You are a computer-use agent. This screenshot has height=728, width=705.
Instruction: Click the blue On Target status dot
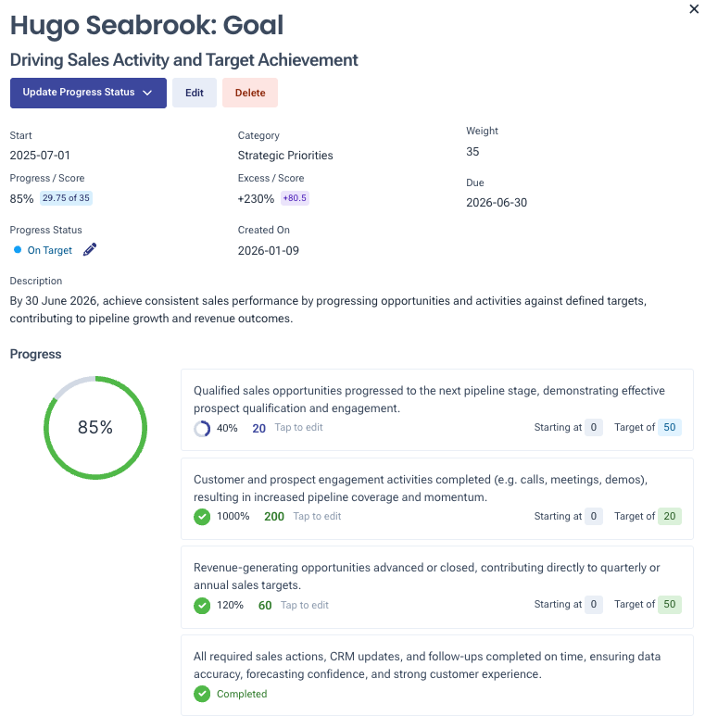[x=18, y=250]
